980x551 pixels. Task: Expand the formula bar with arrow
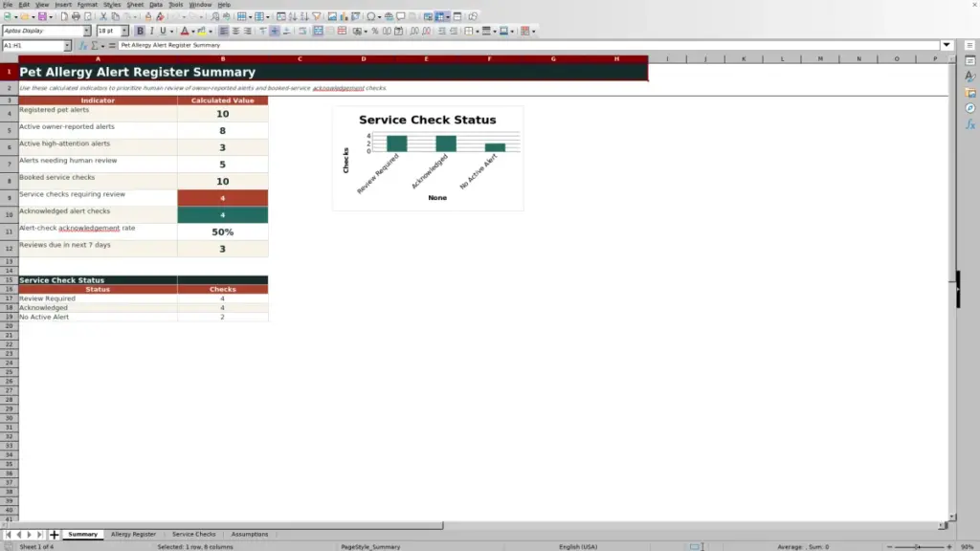pos(947,45)
